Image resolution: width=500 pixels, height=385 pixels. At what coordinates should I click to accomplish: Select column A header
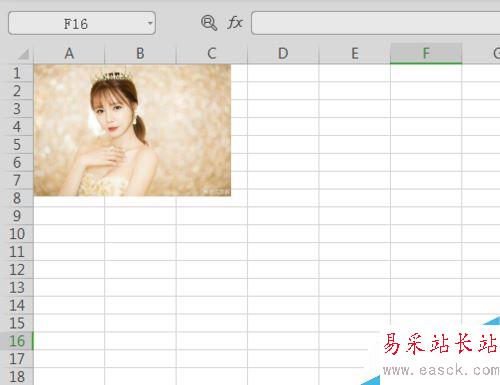69,53
